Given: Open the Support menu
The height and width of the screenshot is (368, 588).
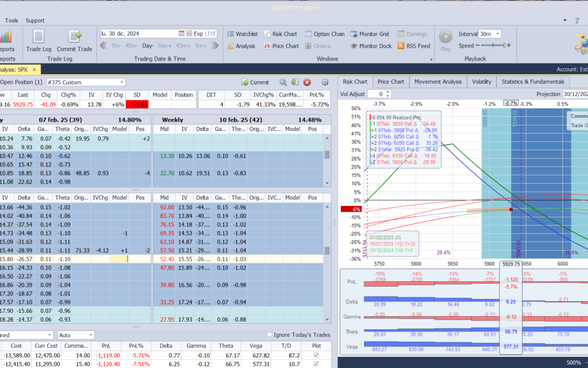Looking at the screenshot, I should 35,20.
